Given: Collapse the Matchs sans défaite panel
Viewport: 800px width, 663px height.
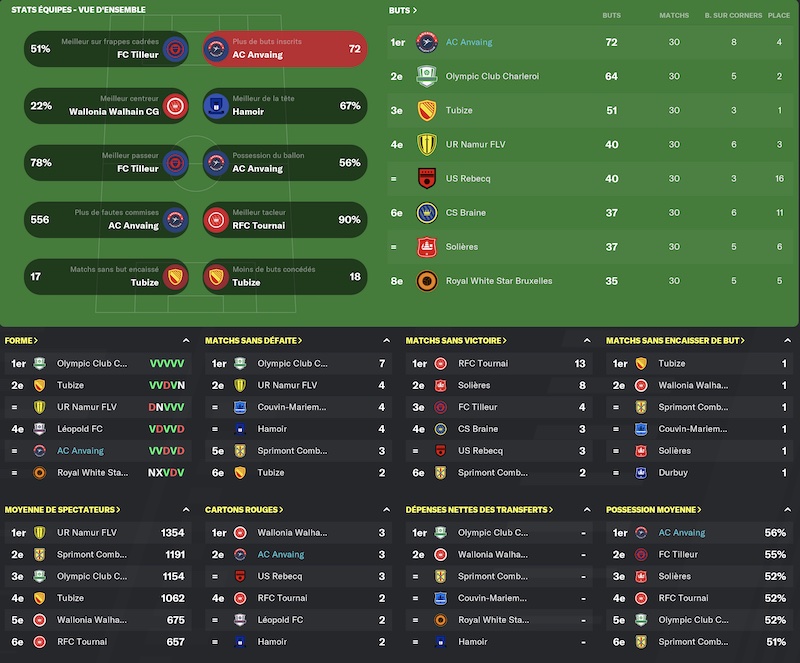Looking at the screenshot, I should (386, 340).
